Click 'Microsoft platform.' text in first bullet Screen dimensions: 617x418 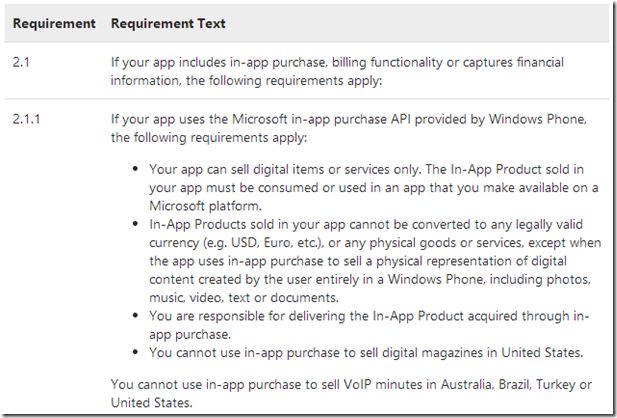coord(205,205)
